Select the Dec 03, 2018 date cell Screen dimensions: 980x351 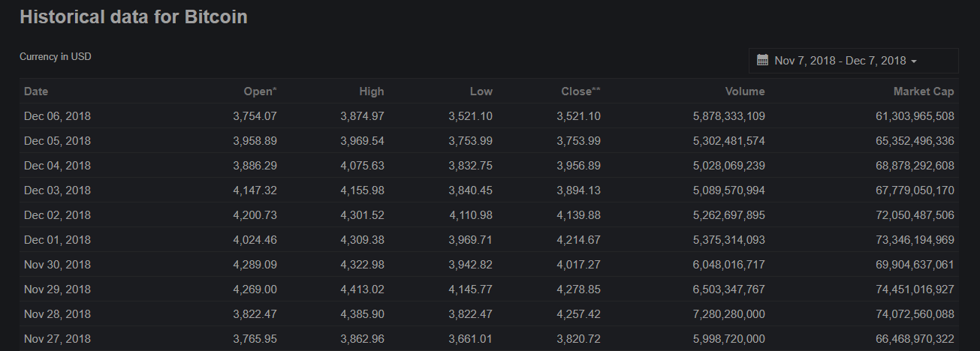[57, 190]
